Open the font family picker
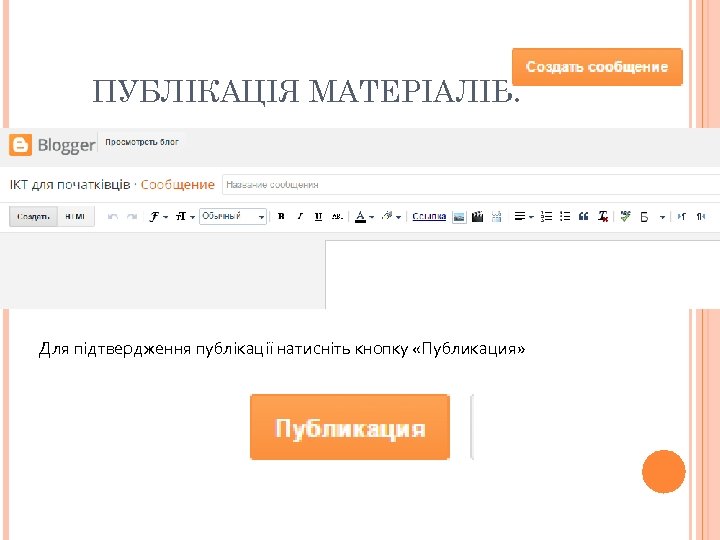720x540 pixels. (158, 217)
